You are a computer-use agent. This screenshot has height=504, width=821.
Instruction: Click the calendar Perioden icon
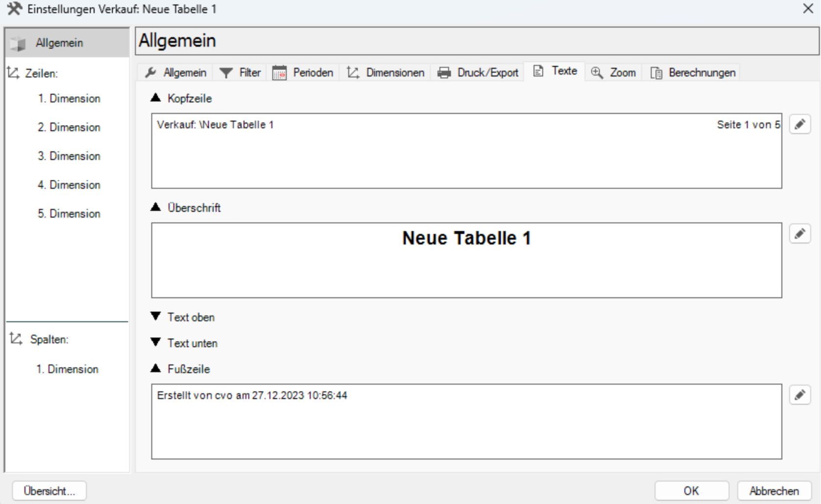279,73
